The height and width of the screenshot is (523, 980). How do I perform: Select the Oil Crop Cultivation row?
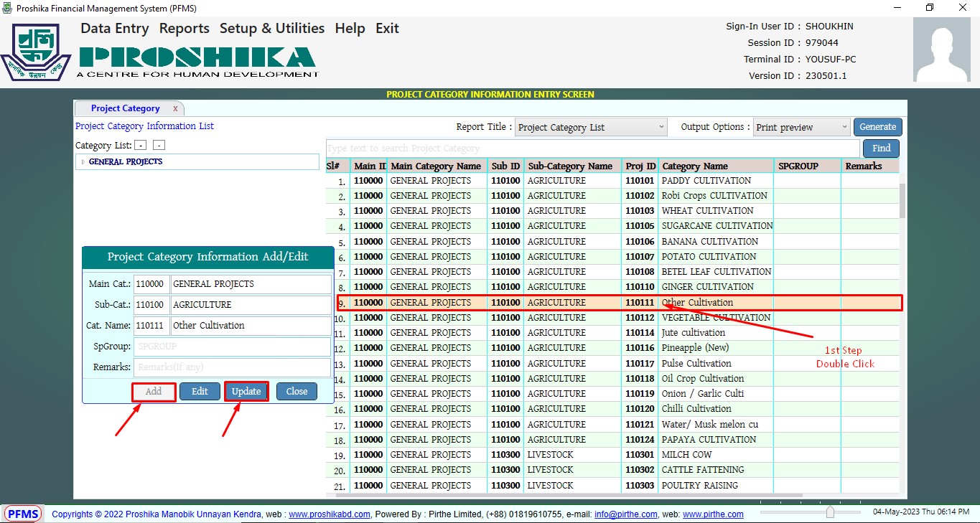coord(613,379)
